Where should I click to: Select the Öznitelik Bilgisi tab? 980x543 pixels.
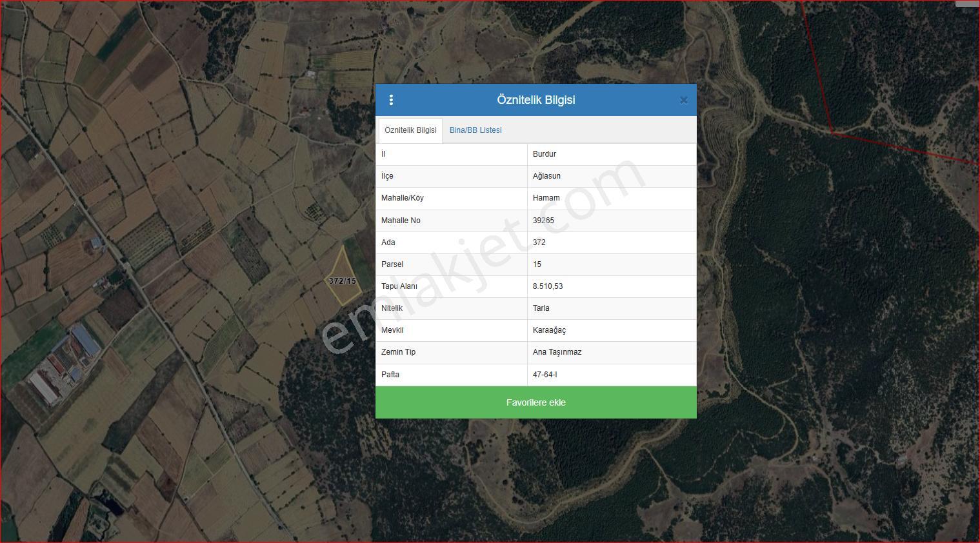[x=410, y=130]
